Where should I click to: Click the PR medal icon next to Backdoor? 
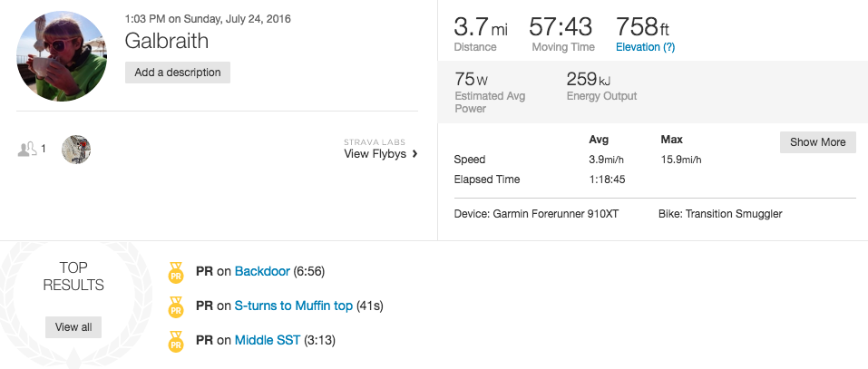pos(175,272)
